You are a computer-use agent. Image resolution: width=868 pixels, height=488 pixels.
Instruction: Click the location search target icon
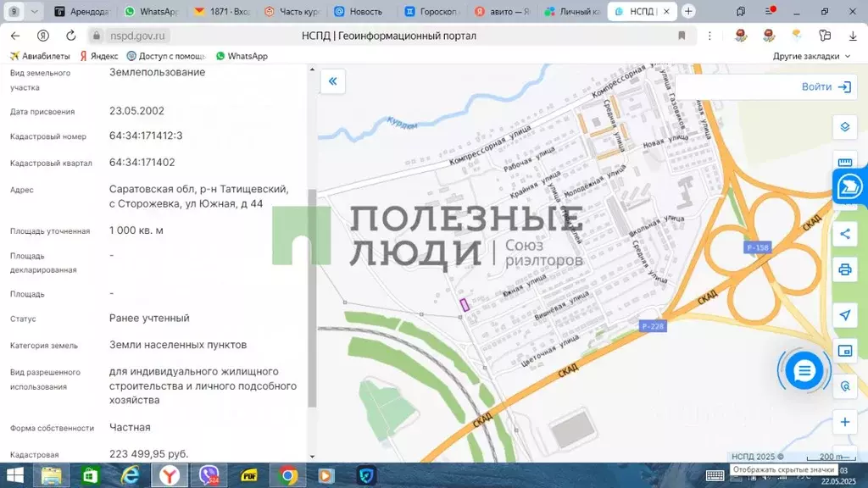[x=845, y=386]
